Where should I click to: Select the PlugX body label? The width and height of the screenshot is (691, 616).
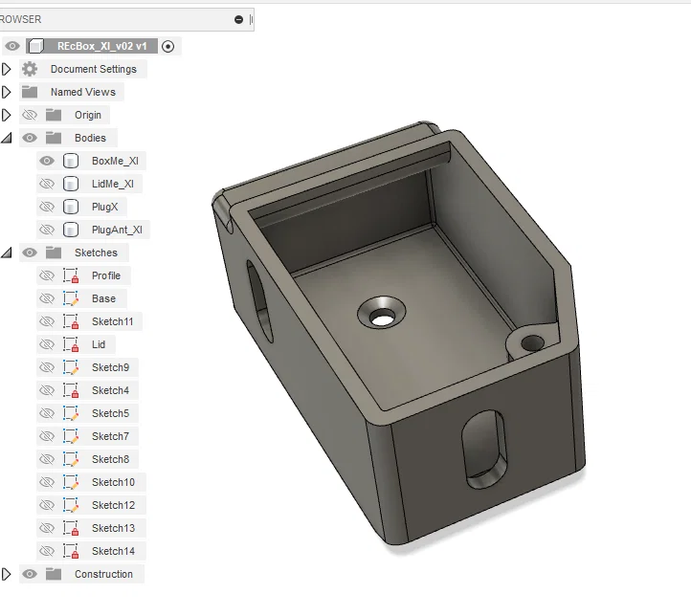pyautogui.click(x=105, y=207)
